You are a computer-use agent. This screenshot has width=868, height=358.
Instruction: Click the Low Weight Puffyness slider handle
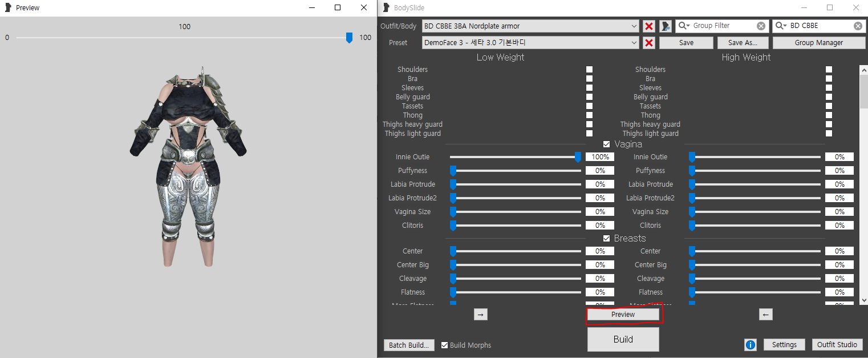click(x=453, y=171)
